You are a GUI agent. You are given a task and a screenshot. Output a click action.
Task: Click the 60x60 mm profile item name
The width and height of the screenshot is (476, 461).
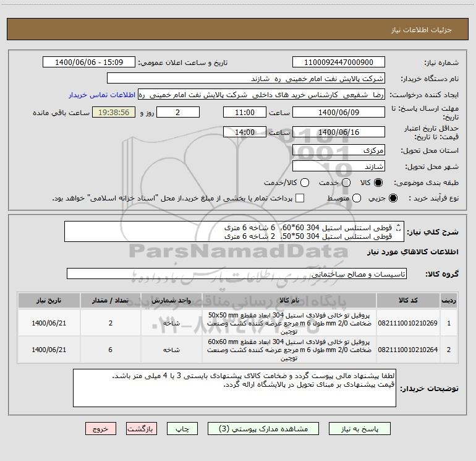pyautogui.click(x=289, y=350)
